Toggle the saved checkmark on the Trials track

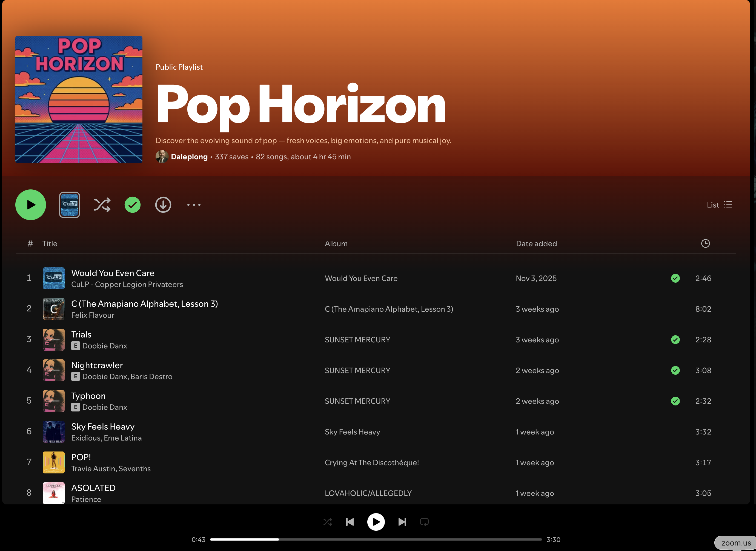(x=675, y=340)
